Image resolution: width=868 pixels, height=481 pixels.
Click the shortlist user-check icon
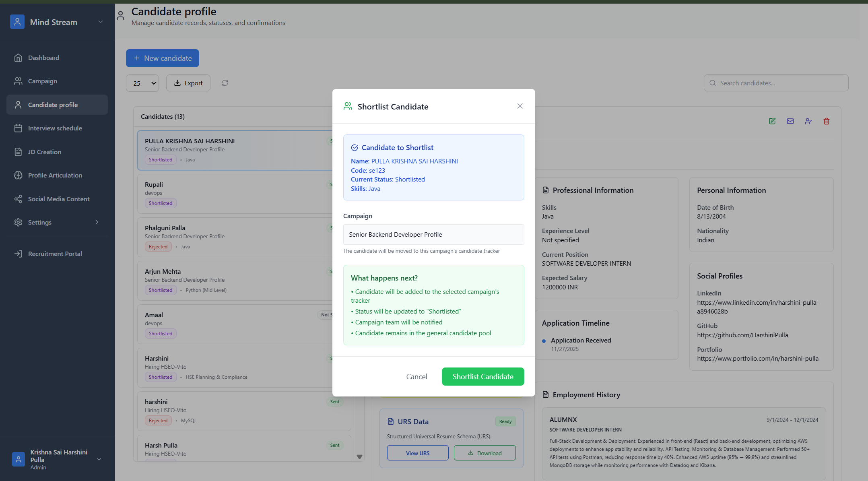(808, 121)
